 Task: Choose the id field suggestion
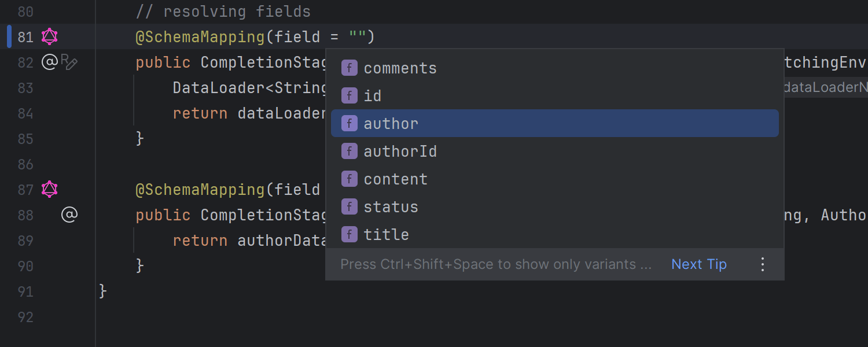(372, 95)
